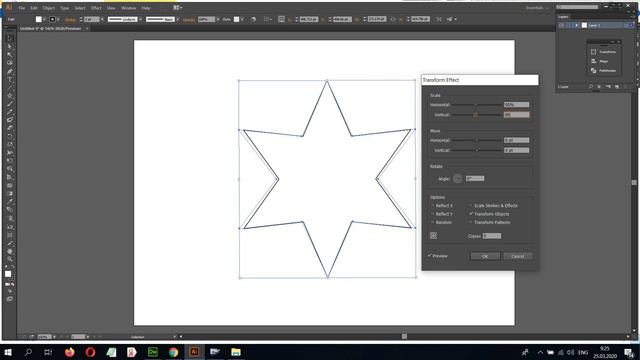The image size is (640, 360).
Task: Open the Effect menu
Action: pyautogui.click(x=96, y=8)
